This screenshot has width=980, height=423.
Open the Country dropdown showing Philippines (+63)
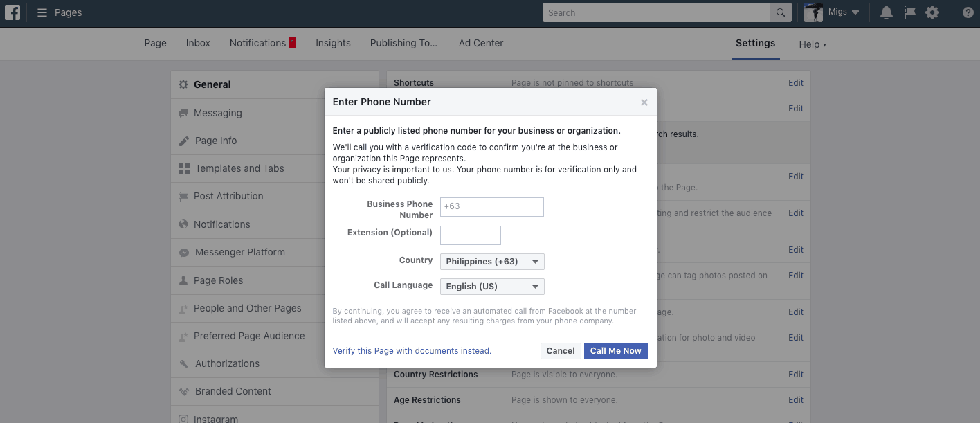click(x=491, y=261)
